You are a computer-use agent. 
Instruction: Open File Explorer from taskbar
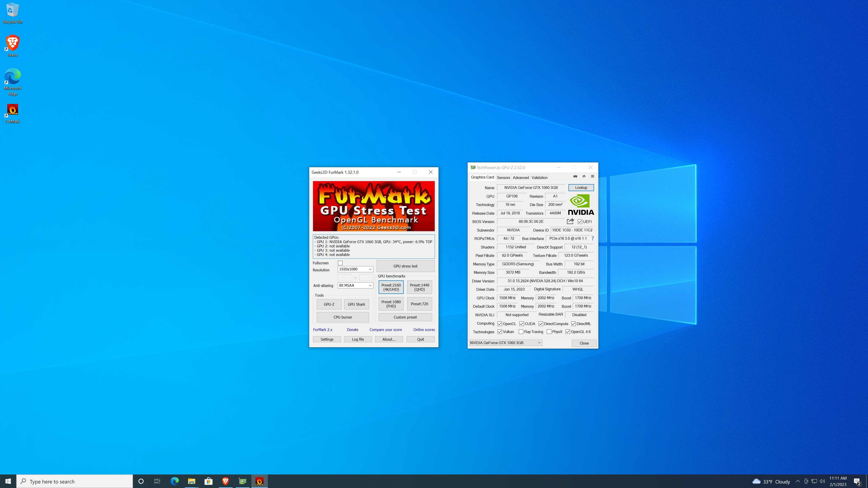[x=191, y=481]
